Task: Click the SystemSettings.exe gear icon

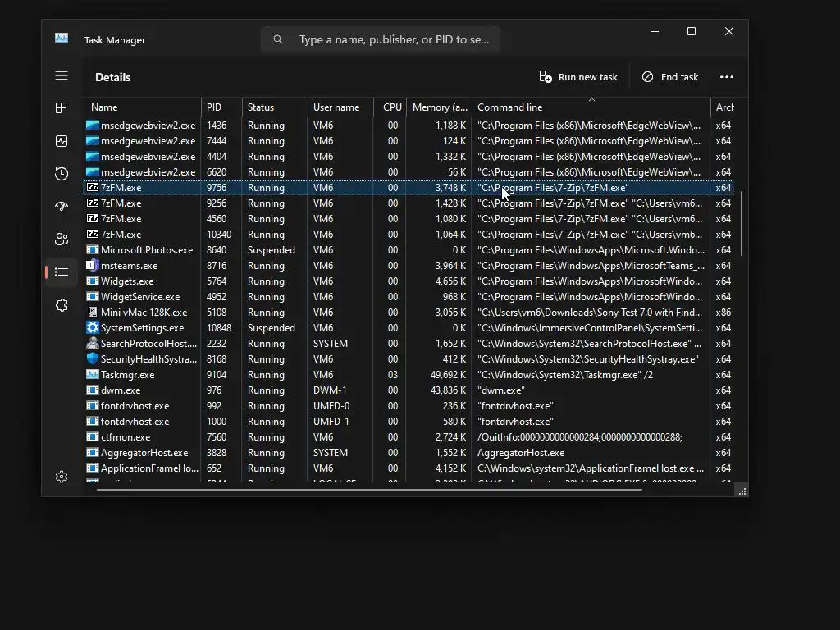Action: pos(93,327)
